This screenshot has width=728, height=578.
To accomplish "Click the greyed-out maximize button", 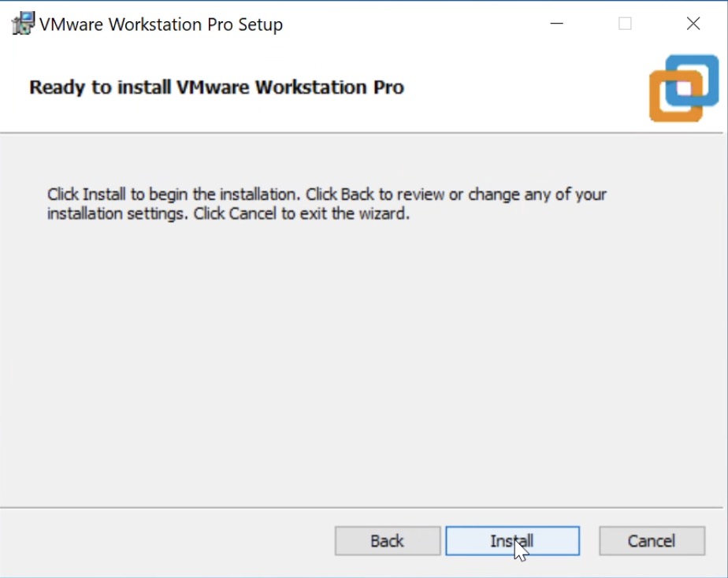I will coord(625,24).
